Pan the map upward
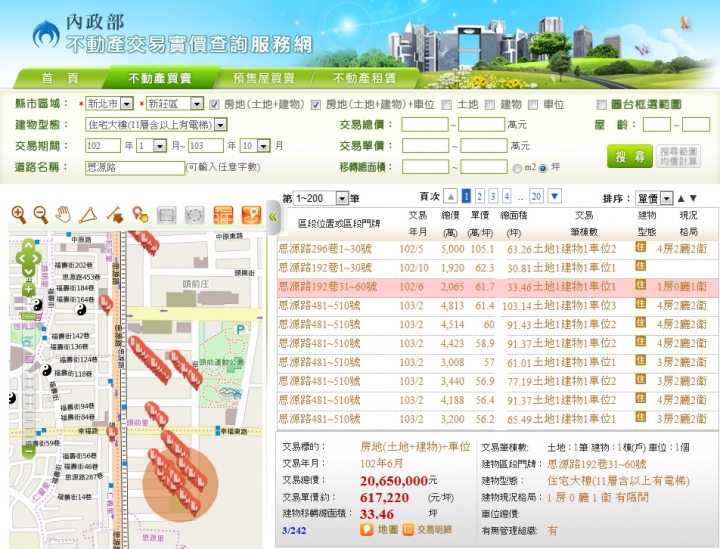The image size is (720, 549). click(28, 245)
